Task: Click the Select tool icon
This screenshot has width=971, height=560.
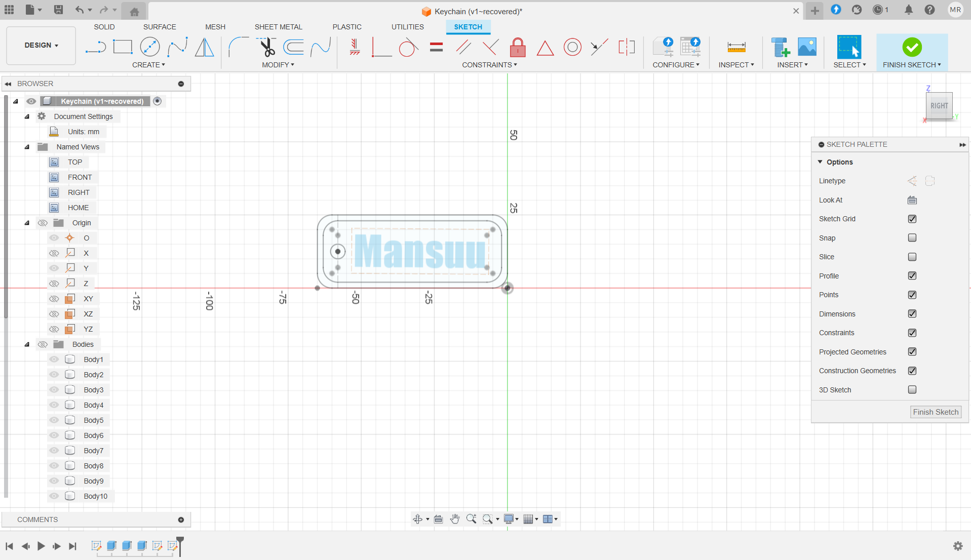Action: [x=849, y=47]
